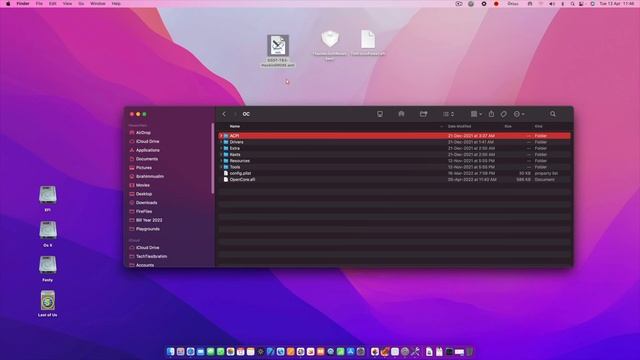The height and width of the screenshot is (360, 640).
Task: Expand the Resources folder disclosure triangle
Action: (221, 161)
